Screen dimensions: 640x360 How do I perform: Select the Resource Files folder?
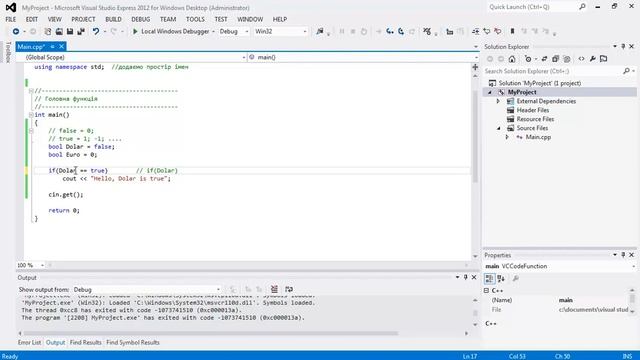click(535, 119)
